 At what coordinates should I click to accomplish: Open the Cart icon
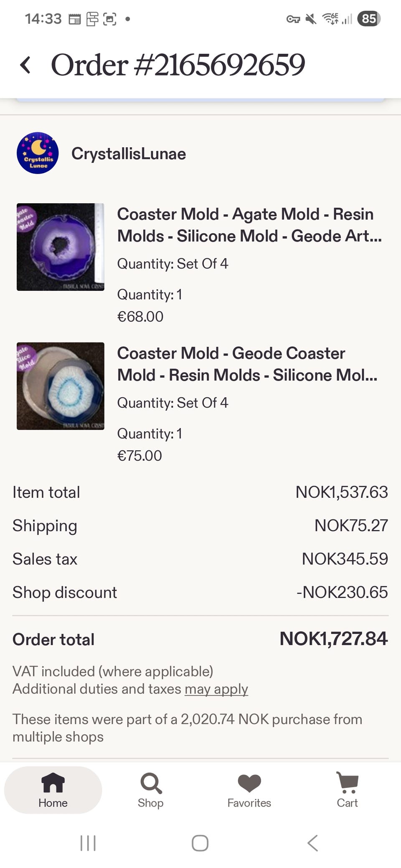pyautogui.click(x=347, y=782)
